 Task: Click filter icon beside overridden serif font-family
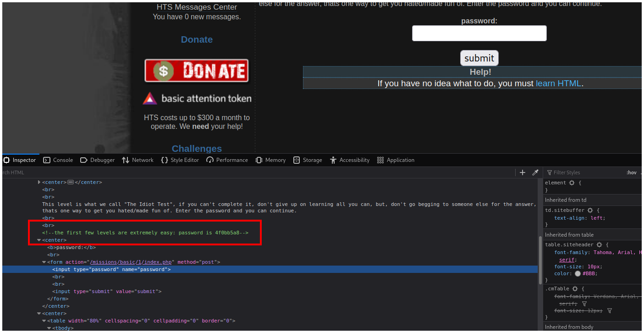[x=584, y=304]
